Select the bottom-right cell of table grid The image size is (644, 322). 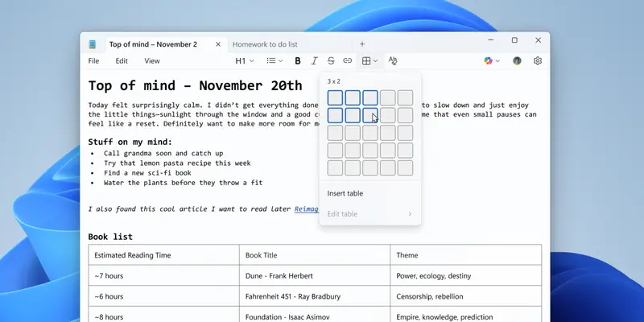(x=405, y=168)
